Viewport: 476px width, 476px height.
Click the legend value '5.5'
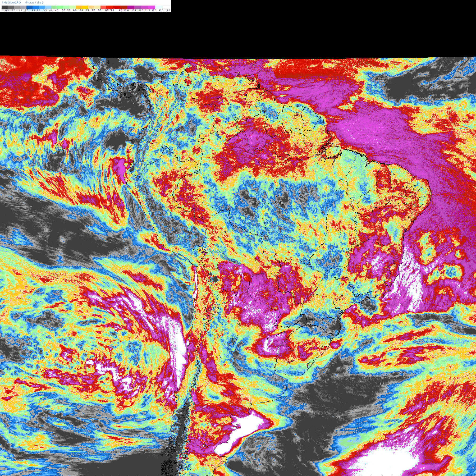[69, 10]
